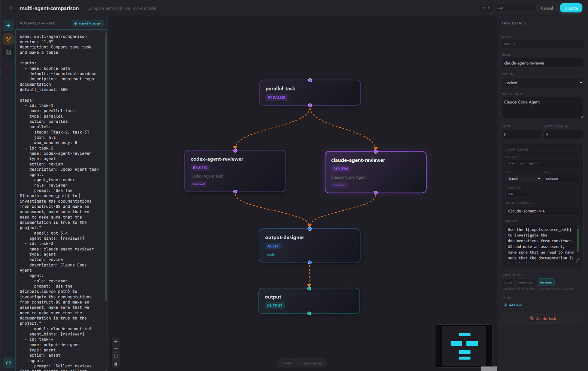The image size is (588, 371).
Task: Edit the Model Override field
Action: (542, 211)
